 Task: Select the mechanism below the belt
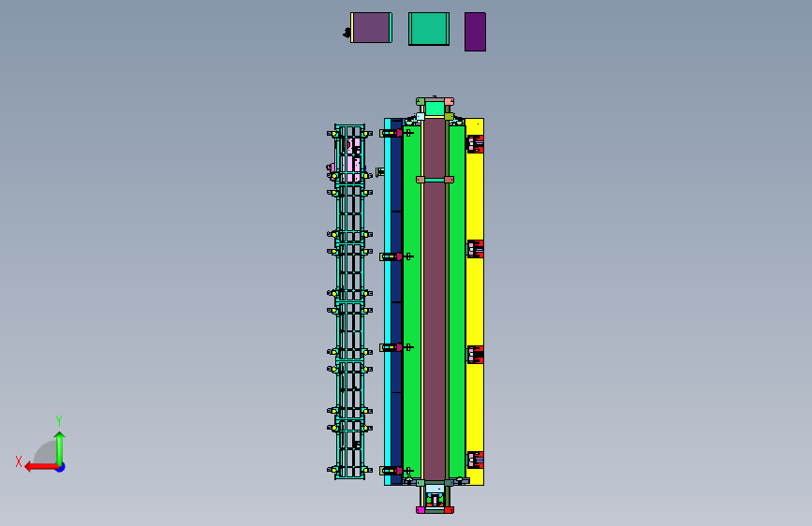435,497
